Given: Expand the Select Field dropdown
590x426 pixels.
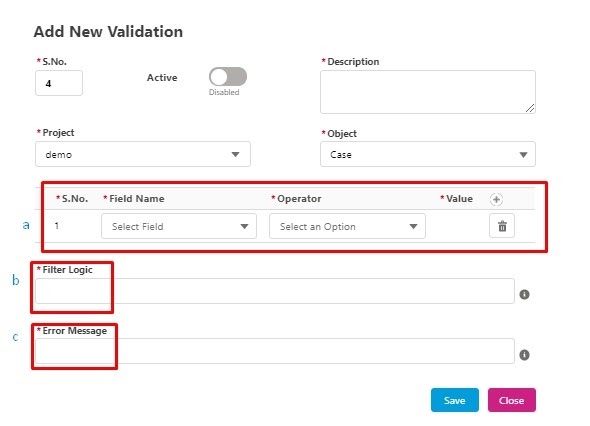Looking at the screenshot, I should pos(179,226).
